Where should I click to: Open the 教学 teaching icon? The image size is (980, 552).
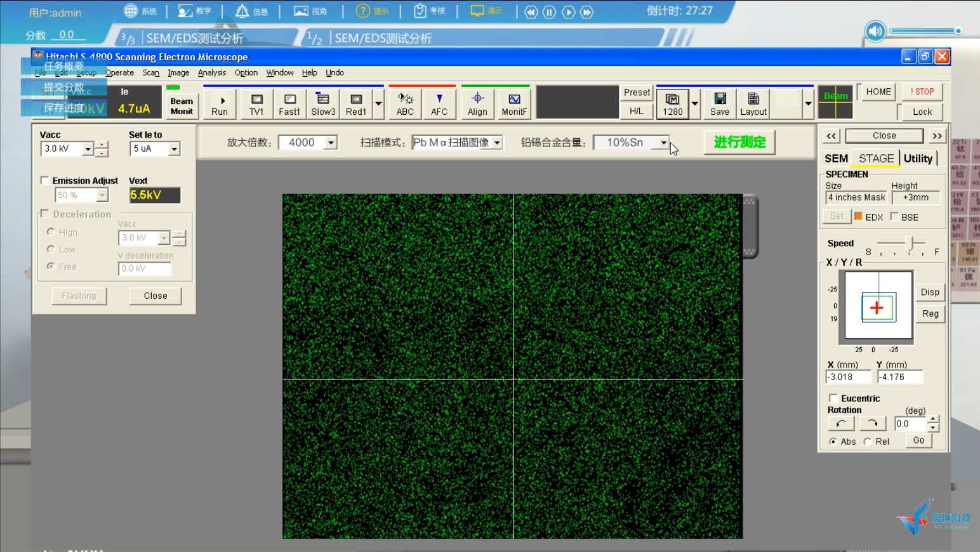(x=195, y=11)
